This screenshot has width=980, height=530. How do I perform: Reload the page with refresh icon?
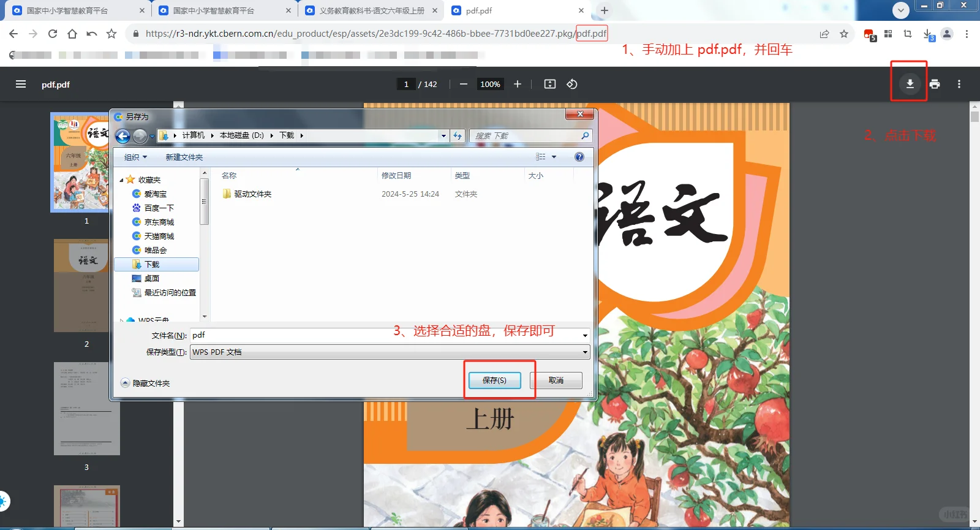click(x=53, y=34)
